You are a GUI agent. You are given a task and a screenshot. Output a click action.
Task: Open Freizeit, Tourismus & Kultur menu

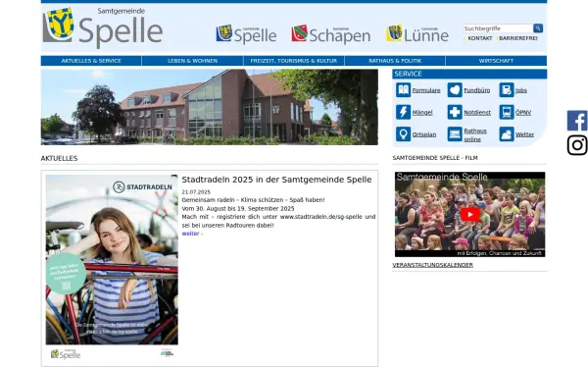pos(294,61)
